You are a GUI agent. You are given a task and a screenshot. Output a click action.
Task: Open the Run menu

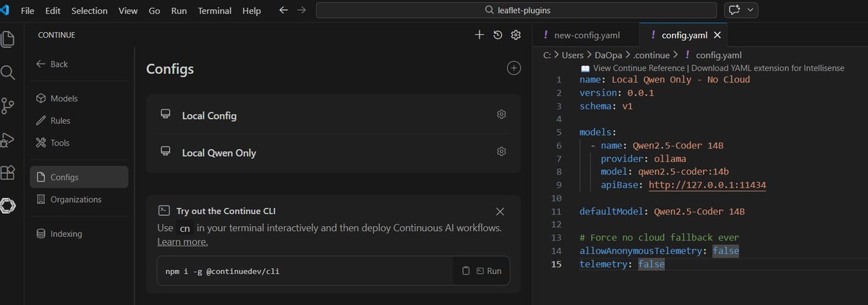click(x=179, y=11)
